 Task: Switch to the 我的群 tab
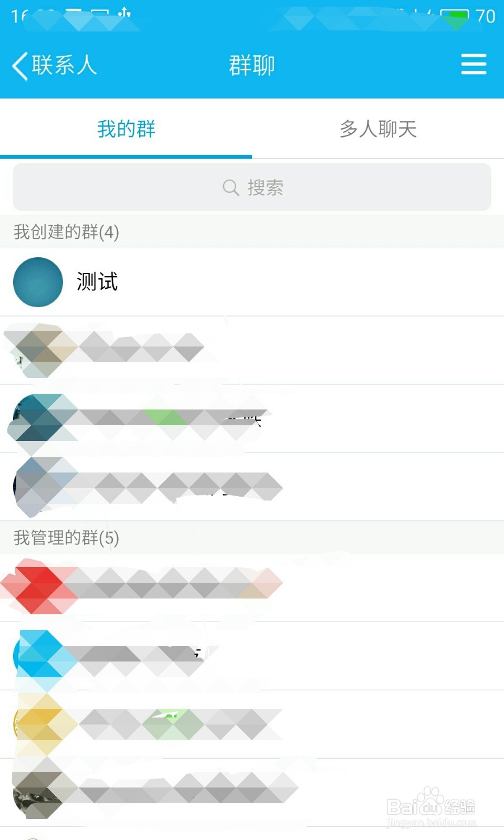[x=126, y=129]
